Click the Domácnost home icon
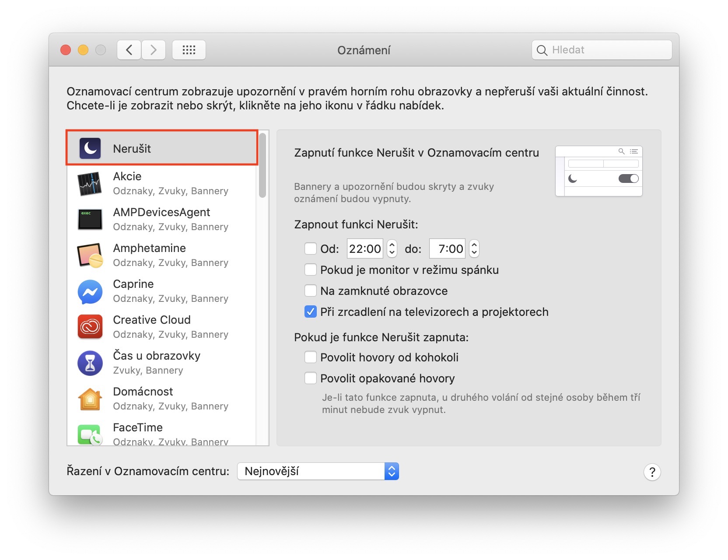This screenshot has height=560, width=728. (90, 399)
